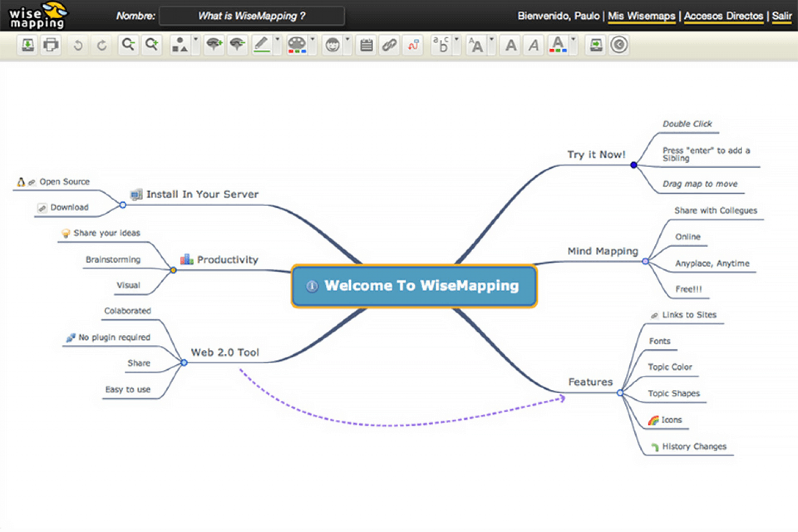
Task: Select the font color tool
Action: coord(558,45)
